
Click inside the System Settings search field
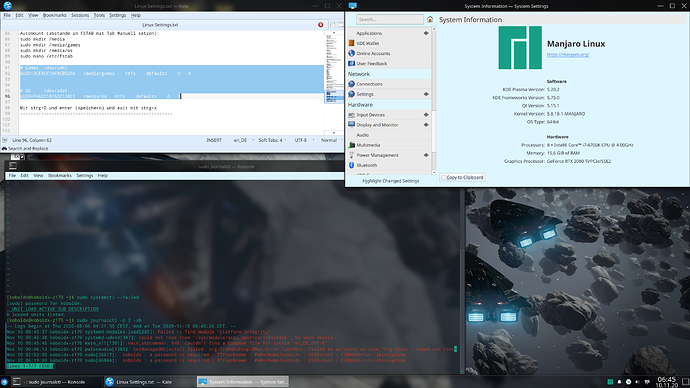coord(390,19)
